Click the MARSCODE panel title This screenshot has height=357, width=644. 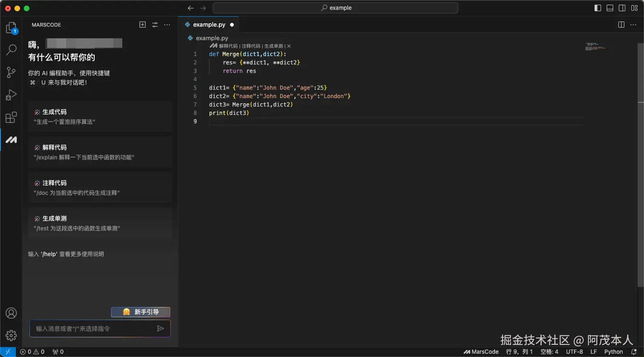[x=46, y=25]
